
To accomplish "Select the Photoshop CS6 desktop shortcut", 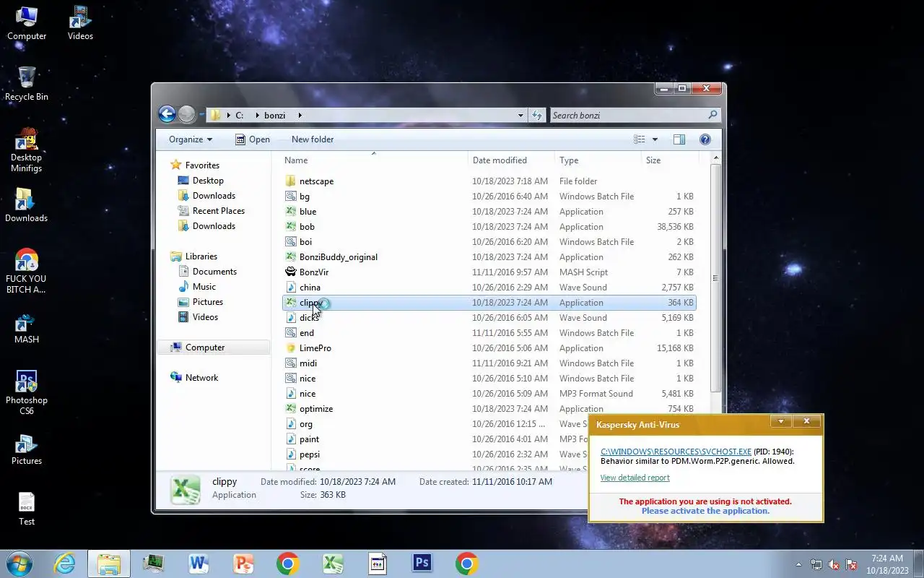I will [x=27, y=392].
